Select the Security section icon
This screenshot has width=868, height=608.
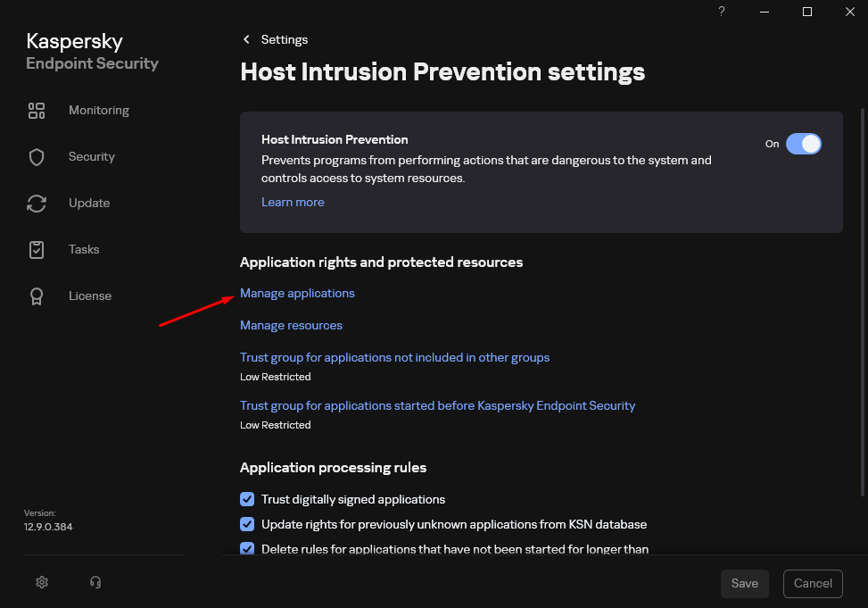(x=37, y=156)
